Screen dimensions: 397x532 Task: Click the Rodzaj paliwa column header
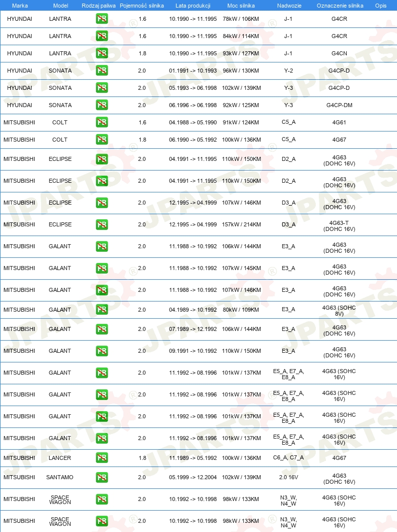98,6
